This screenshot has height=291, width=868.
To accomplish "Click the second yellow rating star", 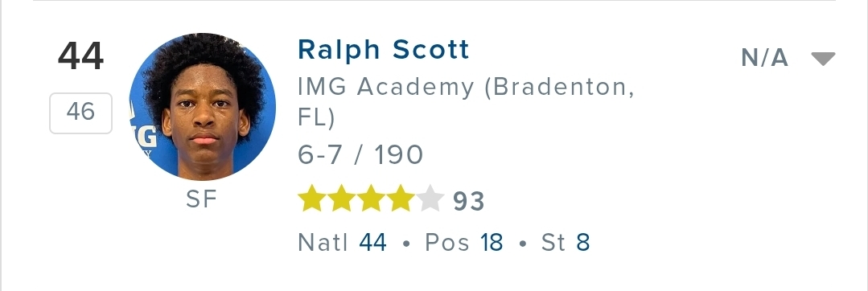I will pyautogui.click(x=342, y=199).
